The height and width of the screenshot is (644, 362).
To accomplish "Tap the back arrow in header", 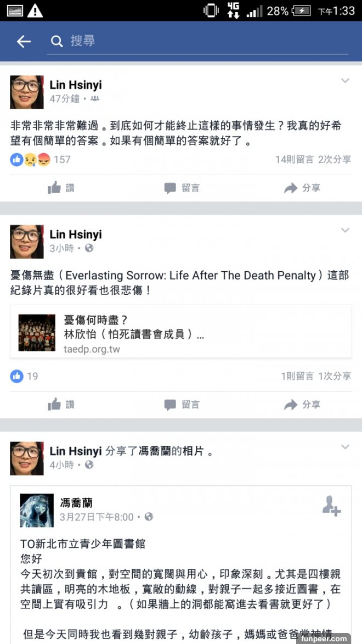I will [x=24, y=42].
